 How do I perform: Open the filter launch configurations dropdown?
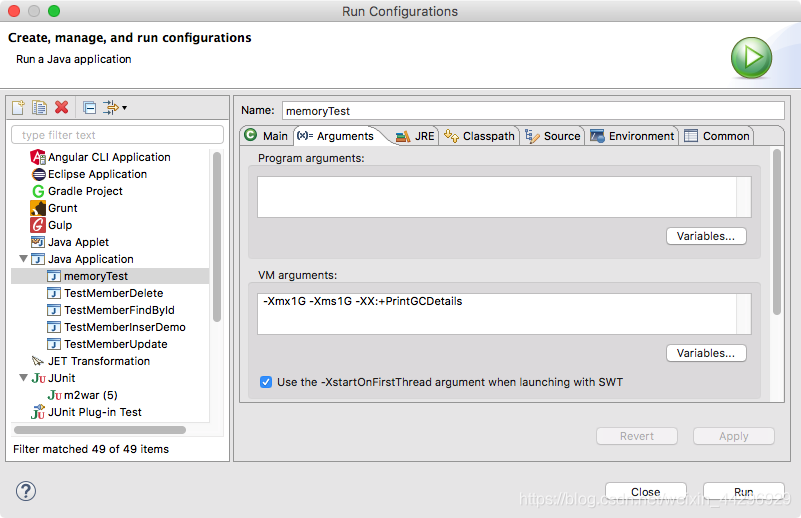pos(115,108)
